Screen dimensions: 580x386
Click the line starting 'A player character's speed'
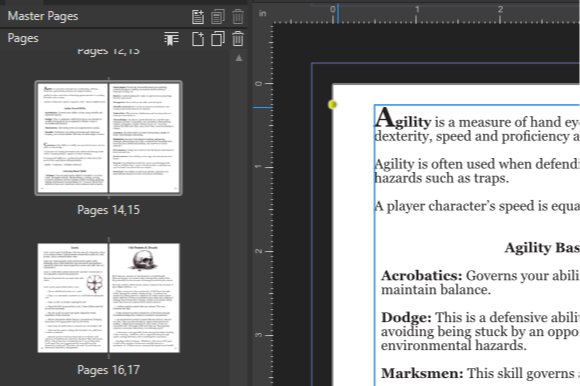[477, 206]
